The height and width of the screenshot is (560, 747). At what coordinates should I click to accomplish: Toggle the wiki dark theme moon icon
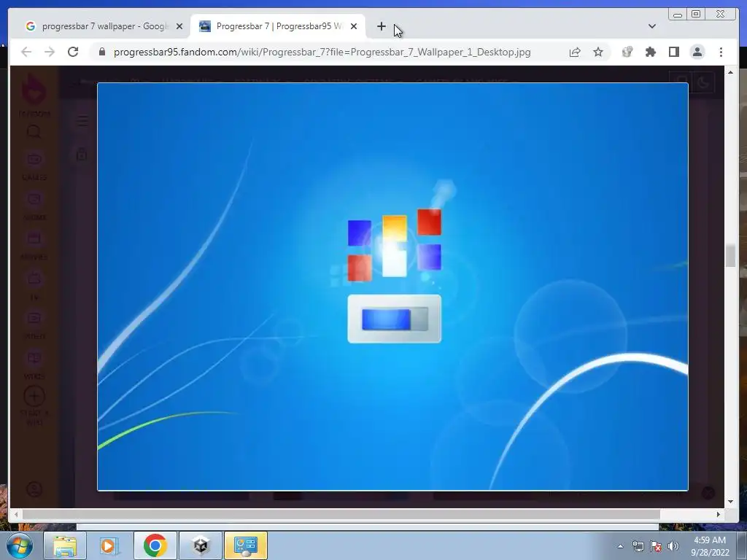click(x=704, y=83)
